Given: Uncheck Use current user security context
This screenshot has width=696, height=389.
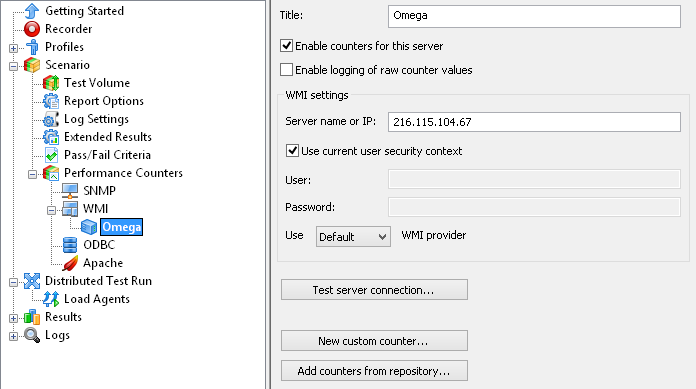Looking at the screenshot, I should pos(292,151).
